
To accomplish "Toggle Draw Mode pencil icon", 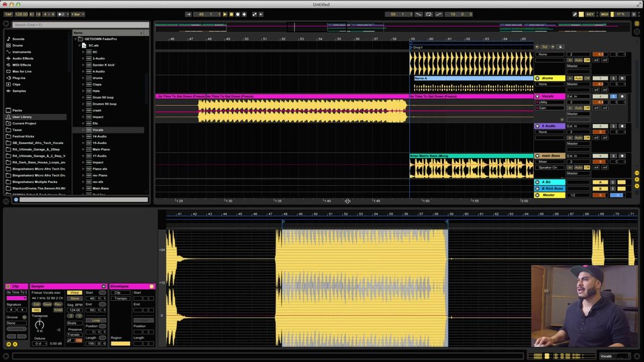I will (575, 14).
